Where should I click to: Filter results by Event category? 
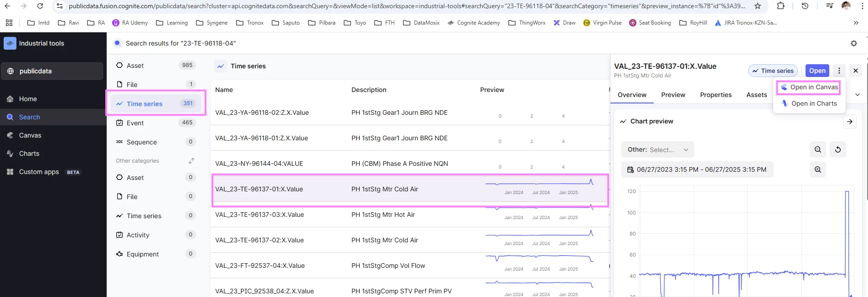coord(156,123)
